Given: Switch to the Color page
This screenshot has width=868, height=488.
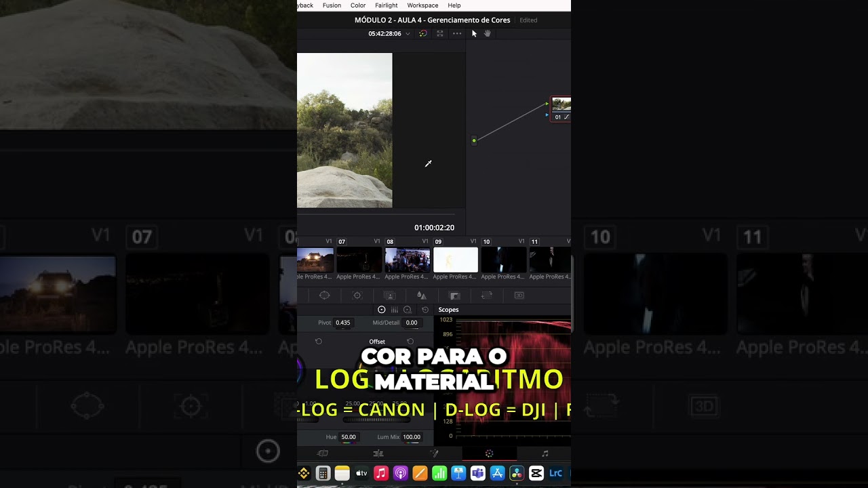Looking at the screenshot, I should click(x=489, y=453).
